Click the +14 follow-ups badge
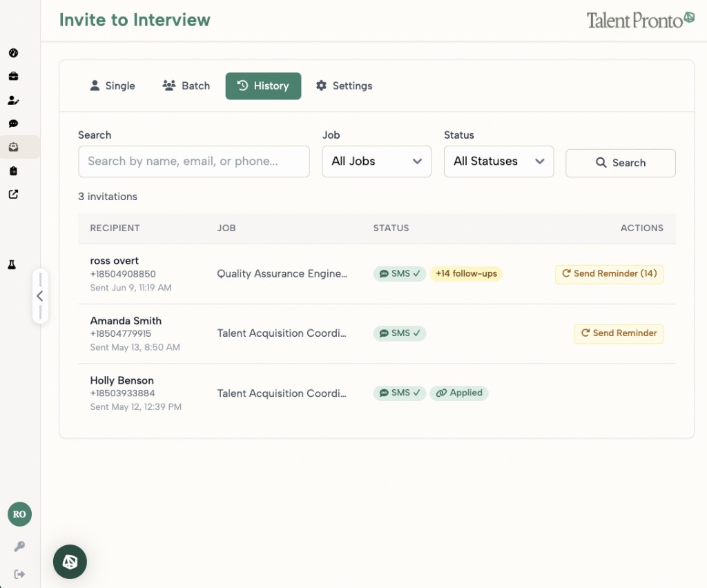Viewport: 707px width, 588px height. coord(466,273)
